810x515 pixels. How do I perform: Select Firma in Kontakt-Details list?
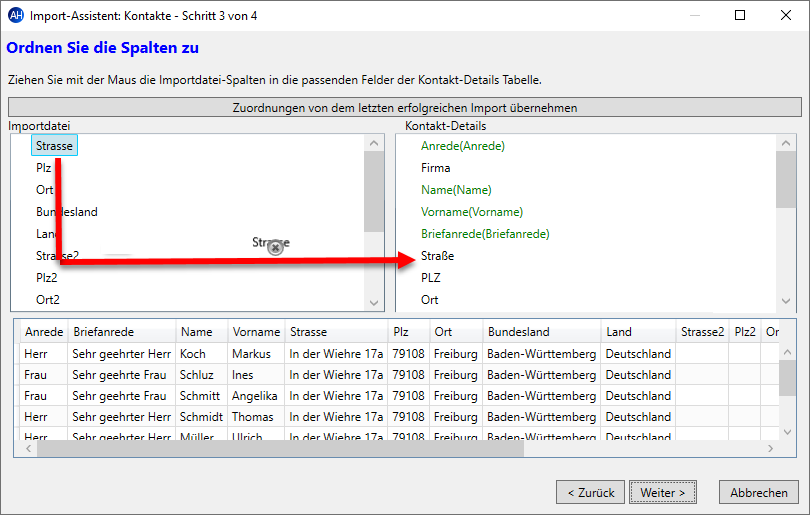coord(435,168)
